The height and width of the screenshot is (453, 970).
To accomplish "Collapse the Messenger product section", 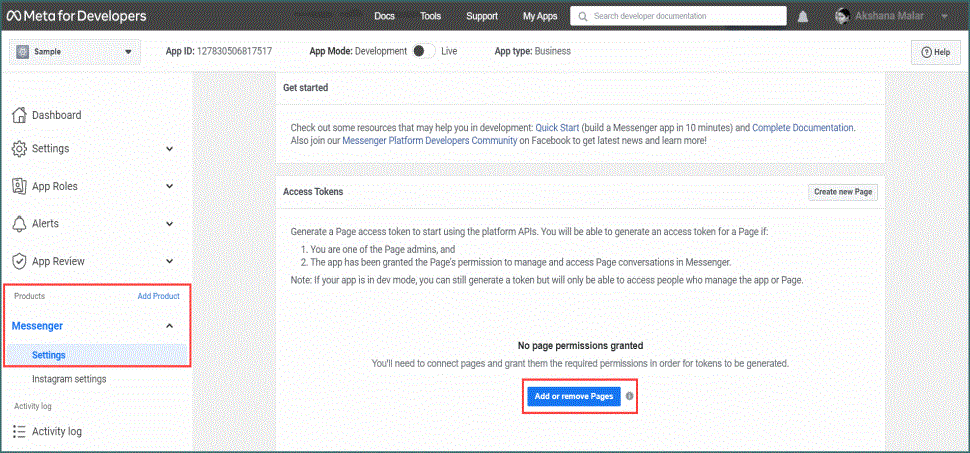I will point(169,326).
